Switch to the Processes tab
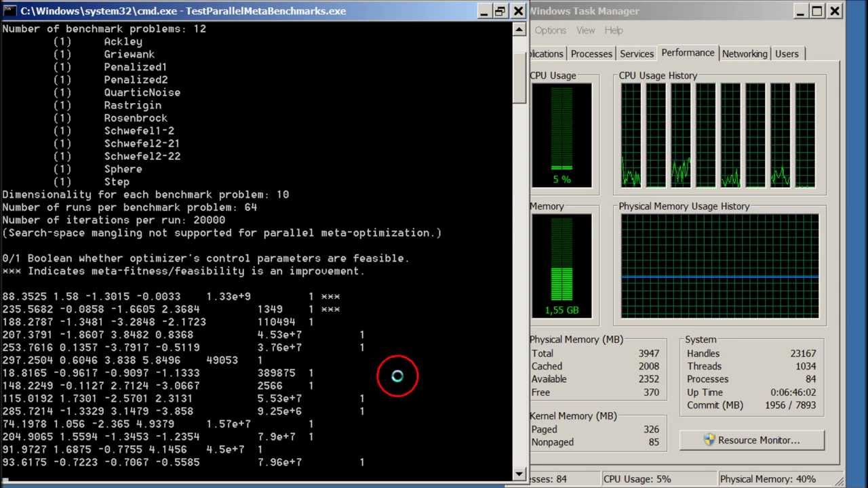 pos(591,54)
